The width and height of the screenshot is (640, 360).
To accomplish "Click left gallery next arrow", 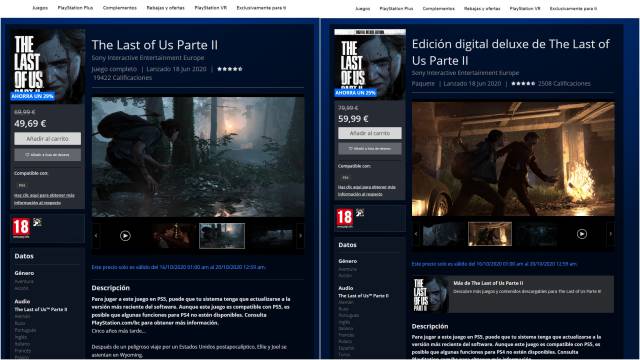I will (300, 236).
